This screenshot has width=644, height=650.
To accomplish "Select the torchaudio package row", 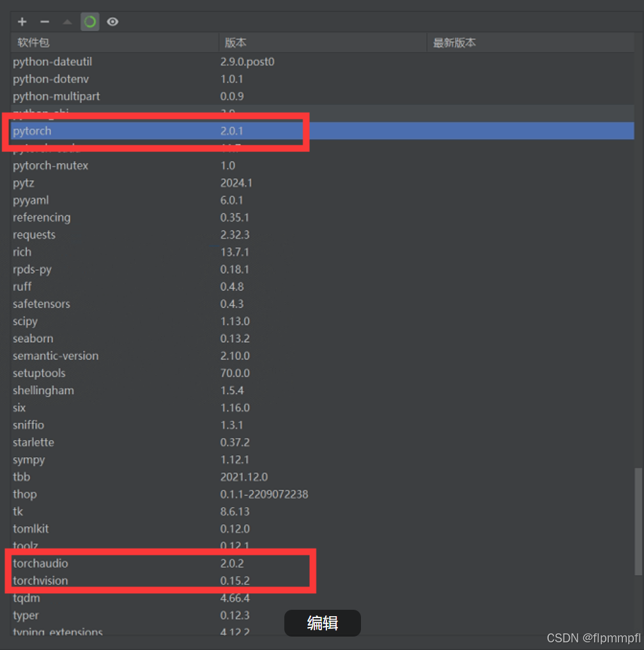I will click(x=322, y=563).
